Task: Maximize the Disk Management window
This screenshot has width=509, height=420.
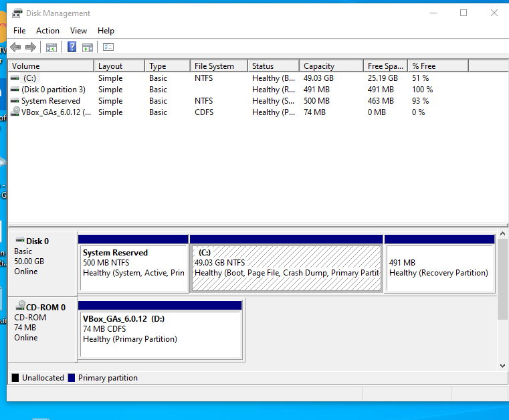Action: point(464,13)
